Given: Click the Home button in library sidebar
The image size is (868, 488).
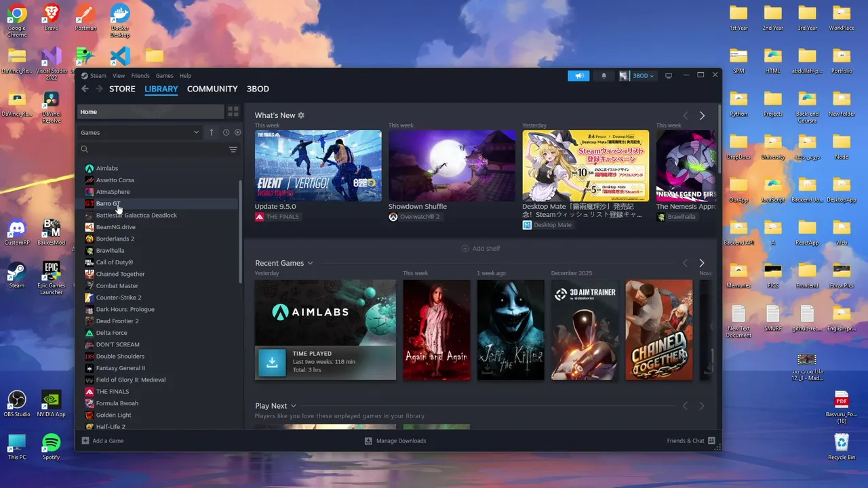Looking at the screenshot, I should coord(151,112).
